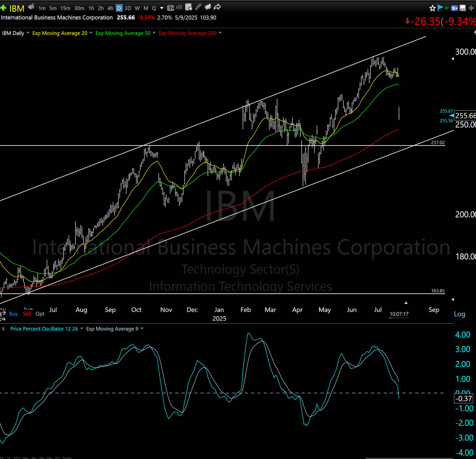The height and width of the screenshot is (459, 476).
Task: Close the oscillator pane with x
Action: coord(3,329)
